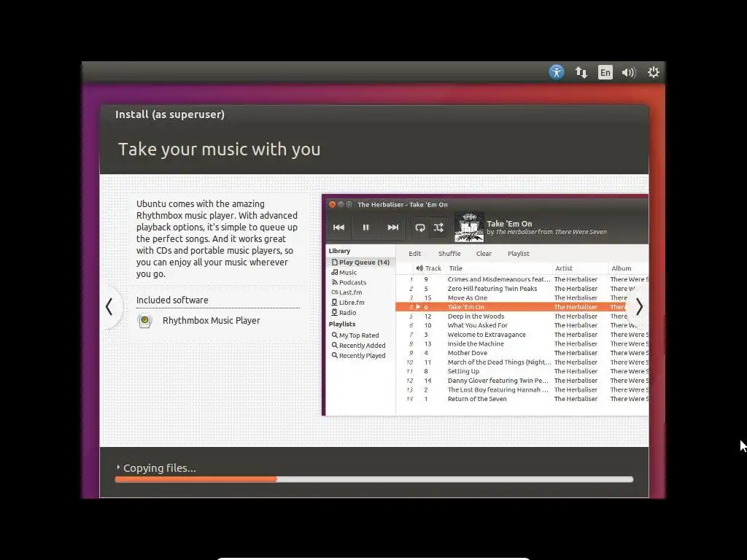747x560 pixels.
Task: Click the Library section header
Action: point(339,251)
